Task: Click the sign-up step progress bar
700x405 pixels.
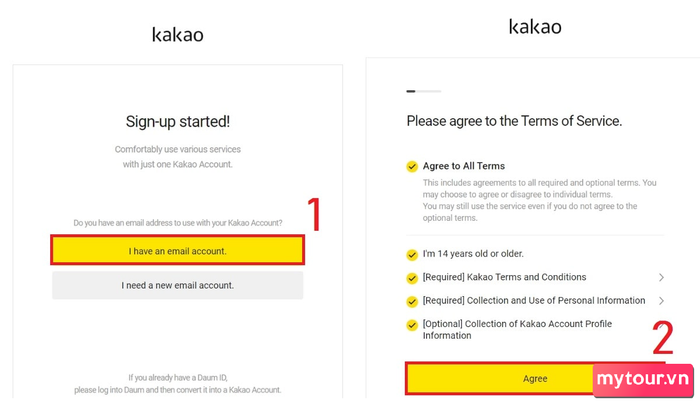Action: (x=423, y=91)
